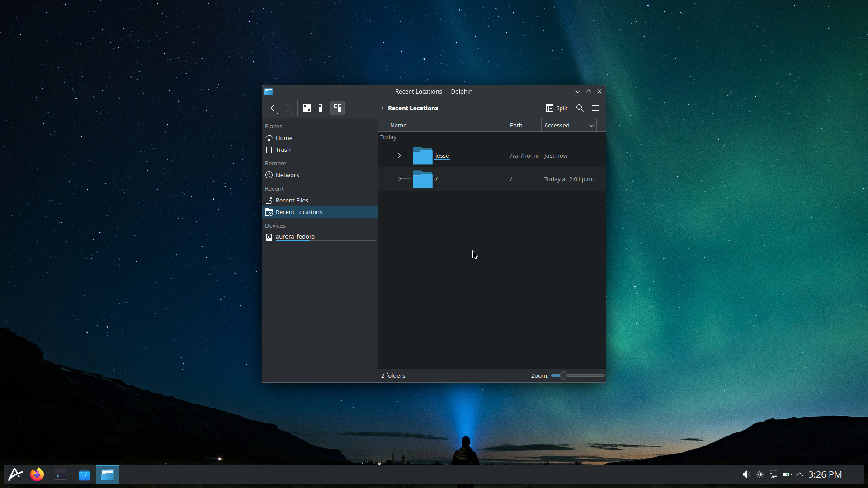The width and height of the screenshot is (868, 488).
Task: Switch to Details view mode
Action: (x=338, y=108)
